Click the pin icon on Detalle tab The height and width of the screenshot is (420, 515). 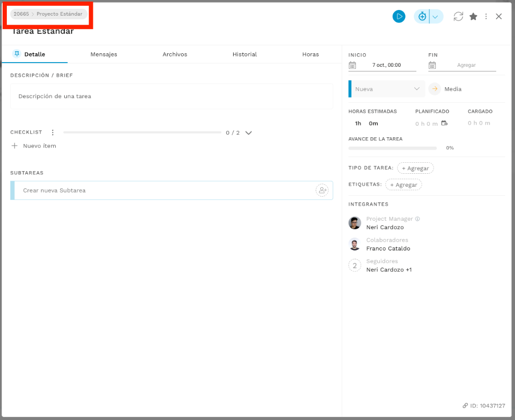click(16, 54)
